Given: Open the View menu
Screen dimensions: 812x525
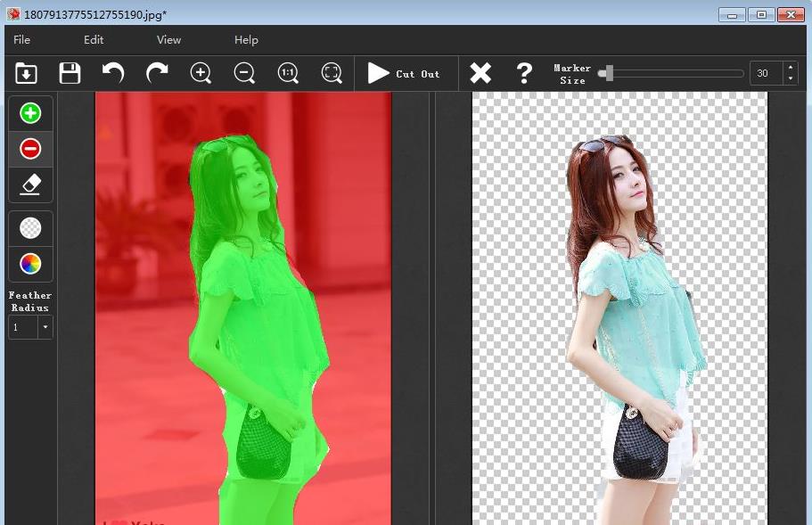Looking at the screenshot, I should pyautogui.click(x=168, y=40).
